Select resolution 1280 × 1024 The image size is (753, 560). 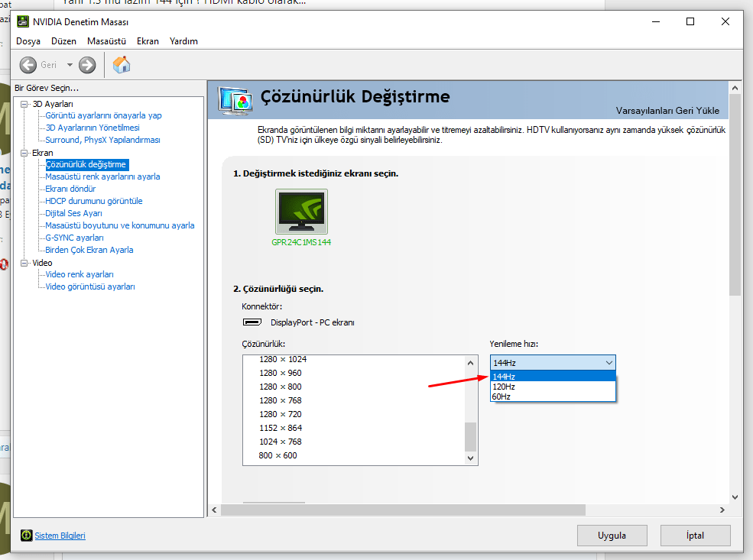point(283,359)
